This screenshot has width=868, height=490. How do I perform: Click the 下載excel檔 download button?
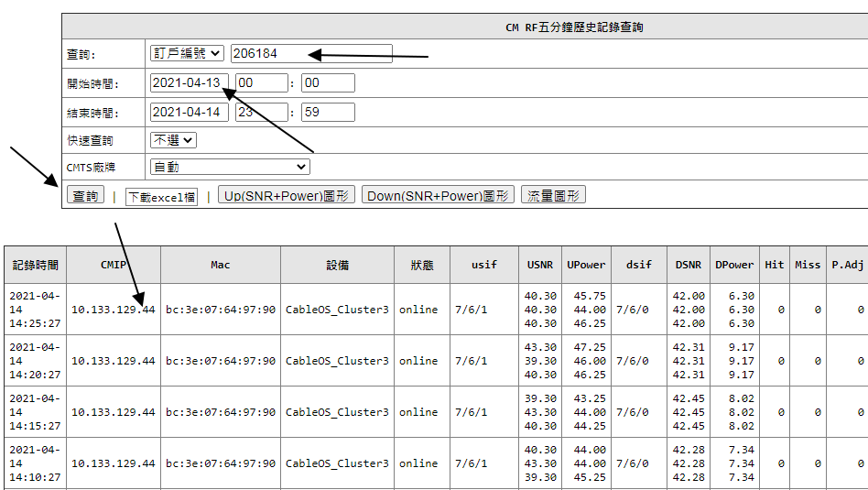[161, 197]
